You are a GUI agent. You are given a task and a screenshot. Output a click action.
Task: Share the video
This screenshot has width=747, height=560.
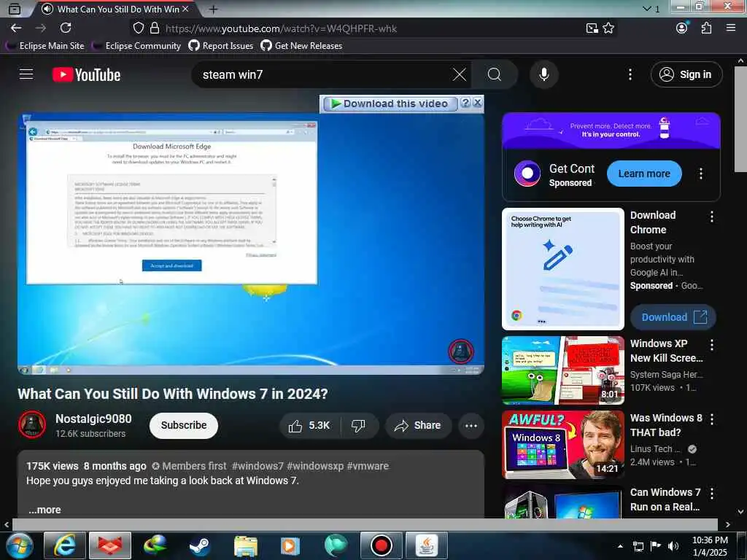click(418, 425)
